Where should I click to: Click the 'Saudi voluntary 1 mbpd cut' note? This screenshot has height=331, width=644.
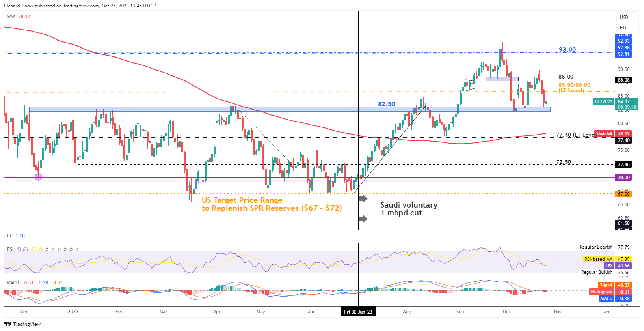[409, 209]
